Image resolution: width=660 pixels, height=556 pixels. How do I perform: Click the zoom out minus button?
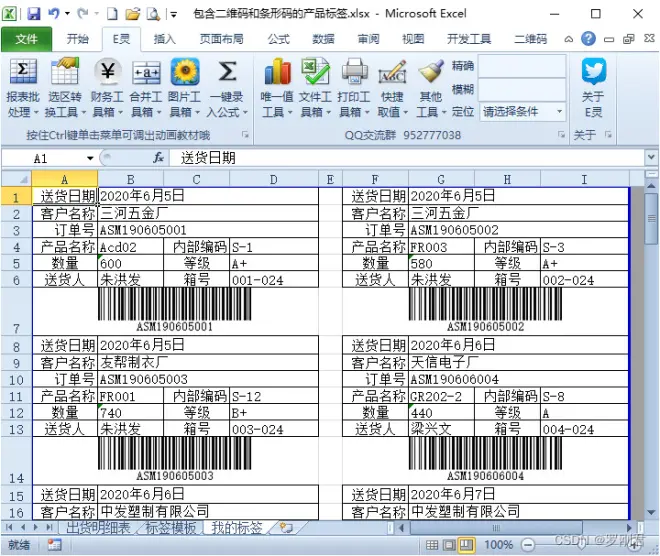click(x=527, y=545)
